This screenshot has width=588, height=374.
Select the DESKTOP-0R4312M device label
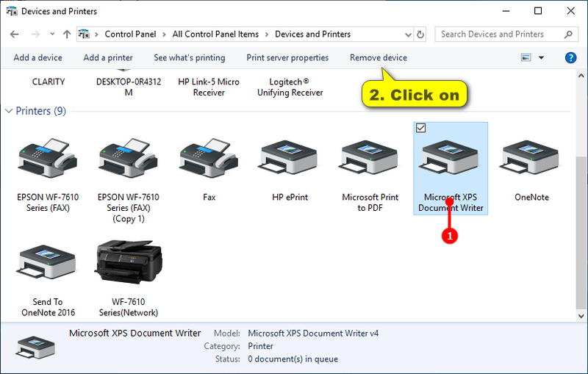click(129, 87)
